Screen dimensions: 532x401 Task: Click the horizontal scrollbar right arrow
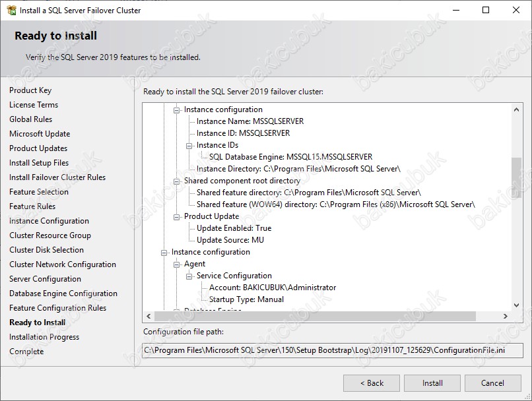pos(506,317)
